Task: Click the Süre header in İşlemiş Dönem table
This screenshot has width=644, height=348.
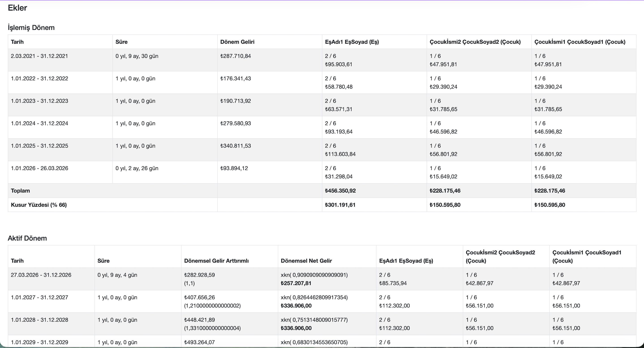Action: 122,42
